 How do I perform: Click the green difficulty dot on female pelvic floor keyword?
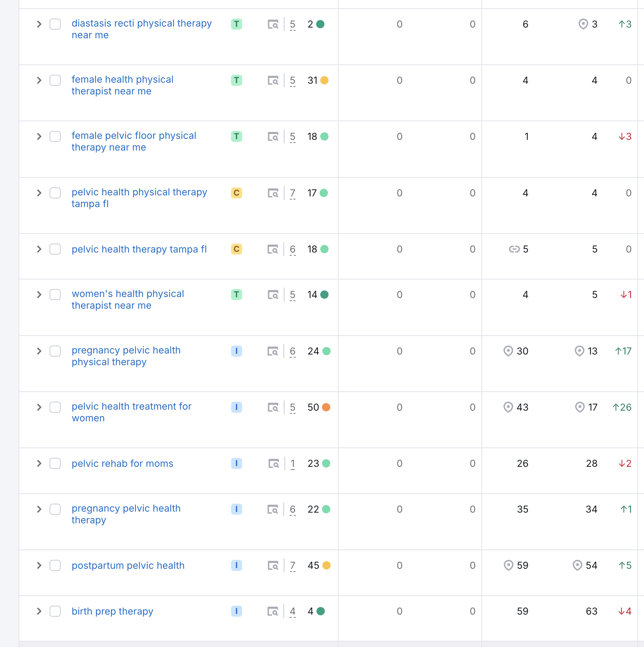(324, 136)
